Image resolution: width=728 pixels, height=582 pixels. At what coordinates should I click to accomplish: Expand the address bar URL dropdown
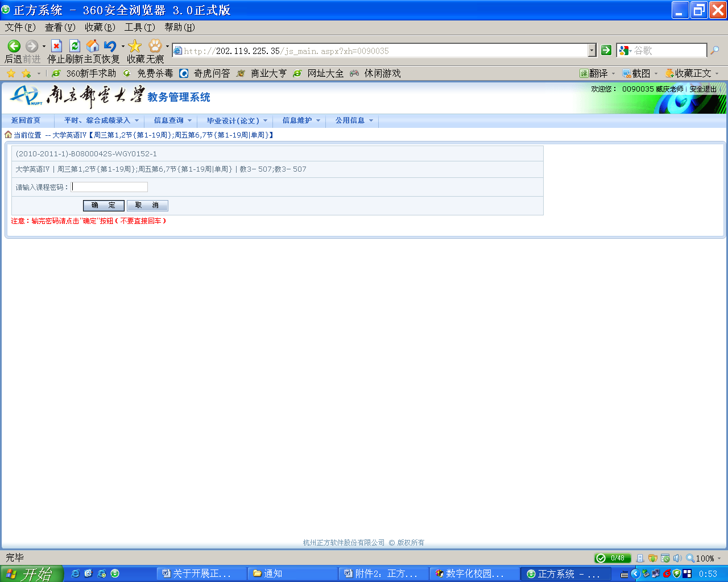coord(591,51)
